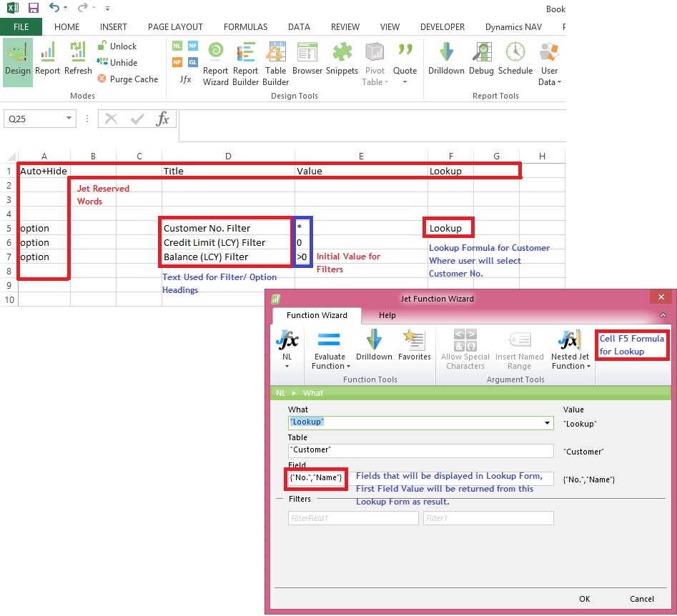Expand the Name Box dropdown

click(x=69, y=119)
